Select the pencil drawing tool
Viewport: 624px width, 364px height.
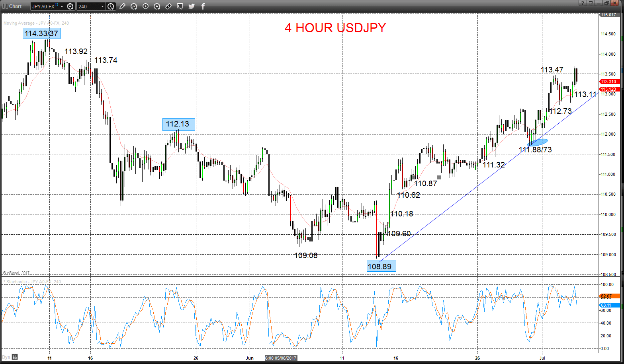coord(122,6)
